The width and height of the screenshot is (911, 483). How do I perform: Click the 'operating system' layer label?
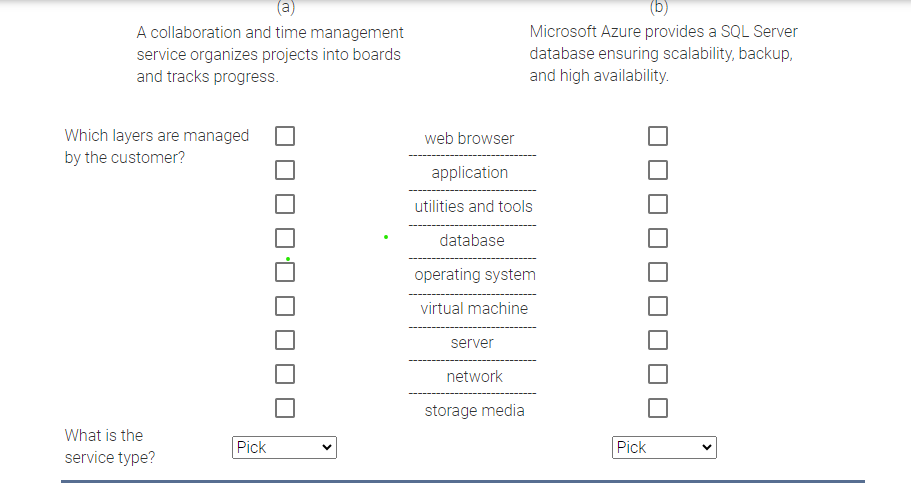[475, 274]
